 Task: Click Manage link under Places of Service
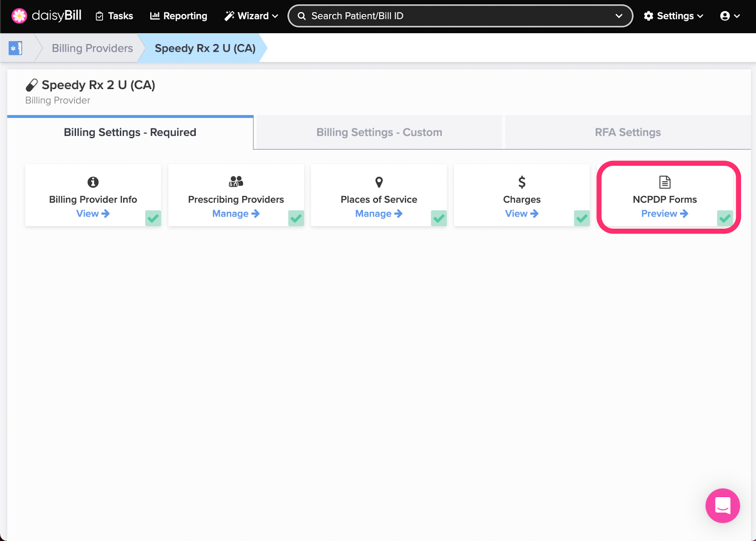click(x=379, y=214)
